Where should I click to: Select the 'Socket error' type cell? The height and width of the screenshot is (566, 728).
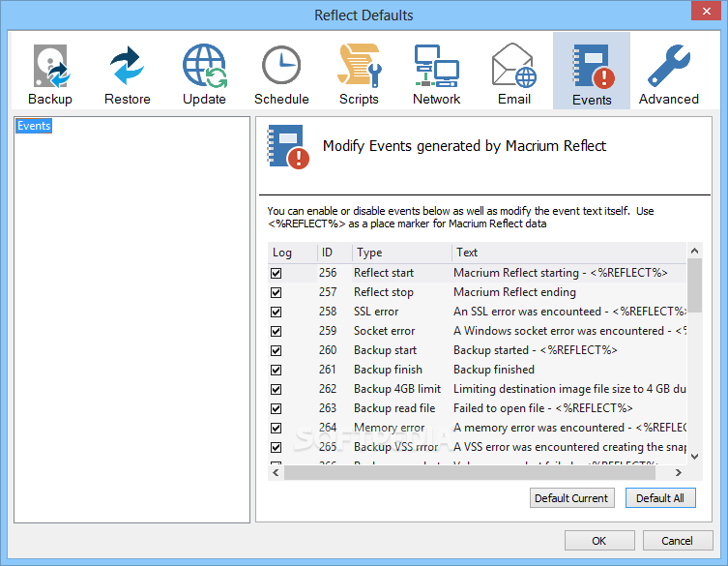pyautogui.click(x=385, y=331)
